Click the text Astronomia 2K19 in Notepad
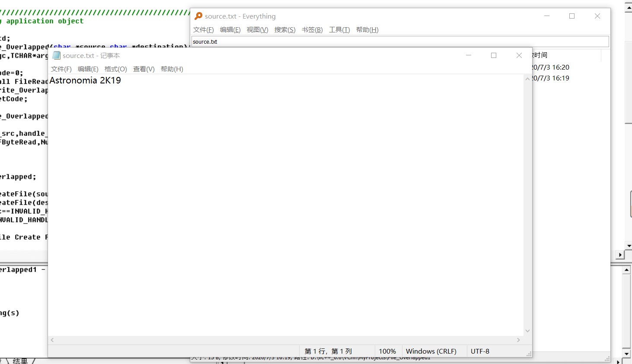This screenshot has height=364, width=632. point(85,80)
